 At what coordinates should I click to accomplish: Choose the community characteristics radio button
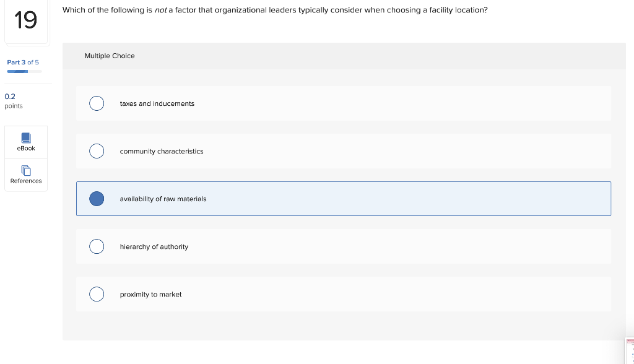pos(97,151)
